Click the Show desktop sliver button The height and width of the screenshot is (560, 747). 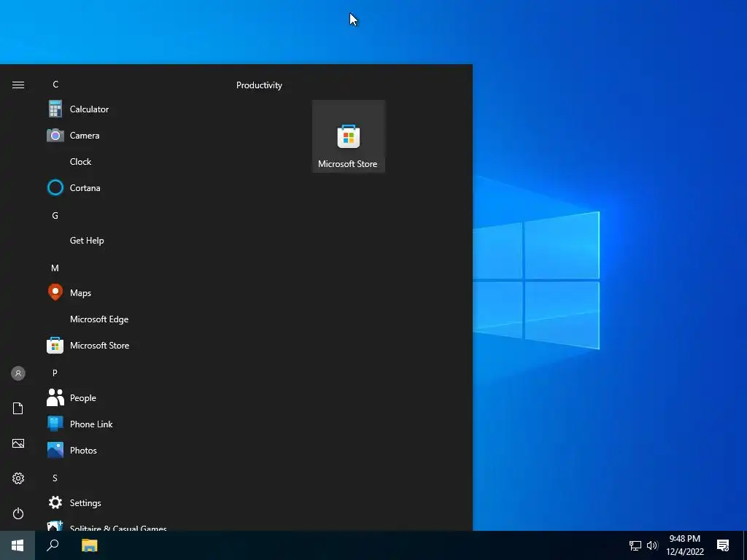(x=745, y=545)
